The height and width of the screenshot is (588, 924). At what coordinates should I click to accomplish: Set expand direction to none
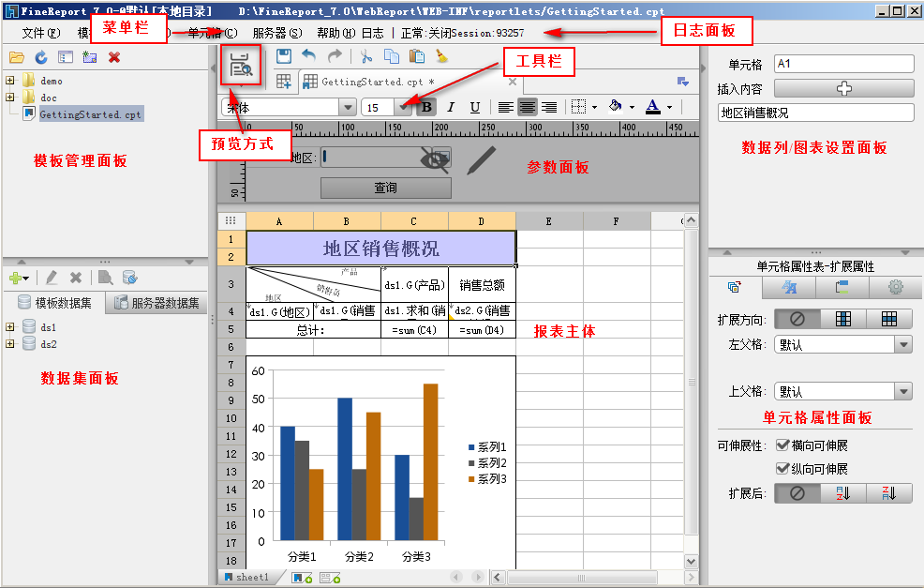[797, 319]
